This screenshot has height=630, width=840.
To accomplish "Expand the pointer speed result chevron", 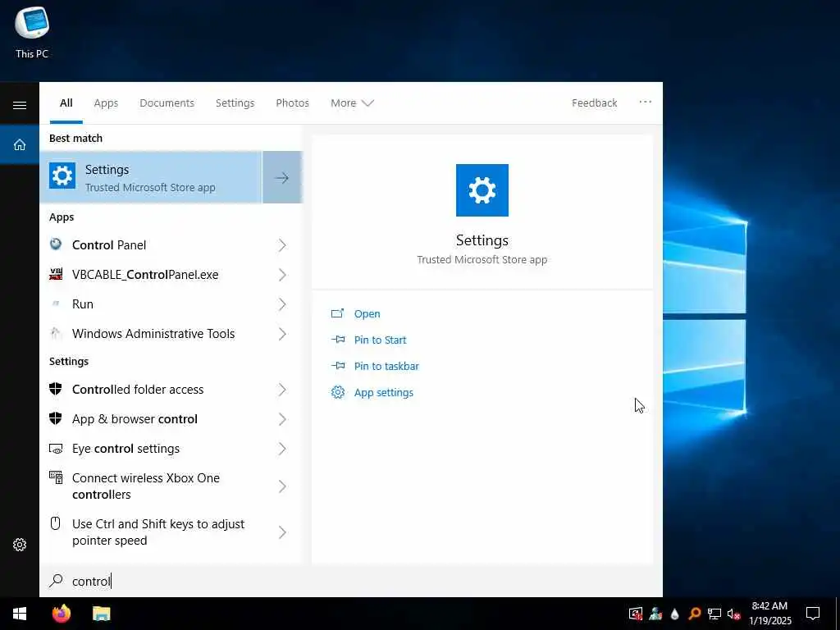I will (x=282, y=532).
